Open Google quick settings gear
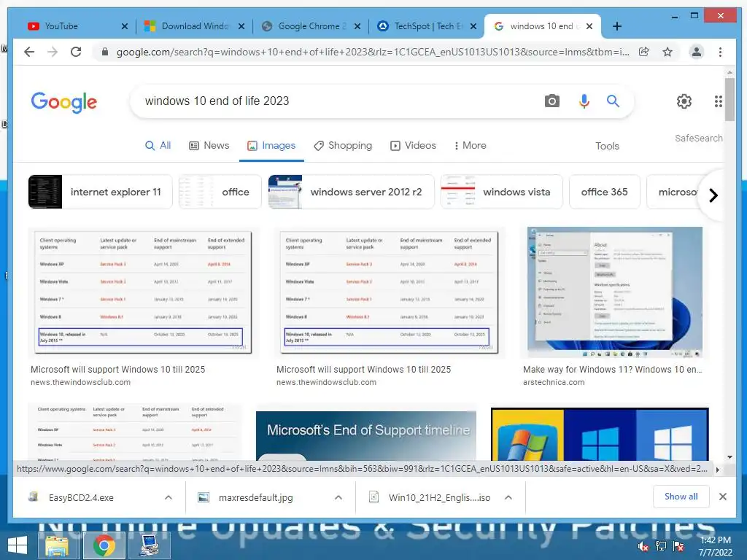 [x=684, y=101]
